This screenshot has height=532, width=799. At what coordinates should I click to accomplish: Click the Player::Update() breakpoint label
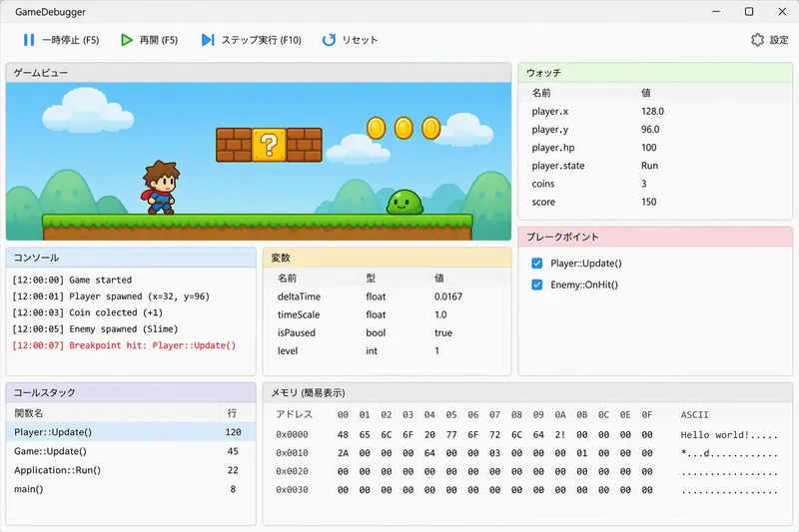click(586, 264)
